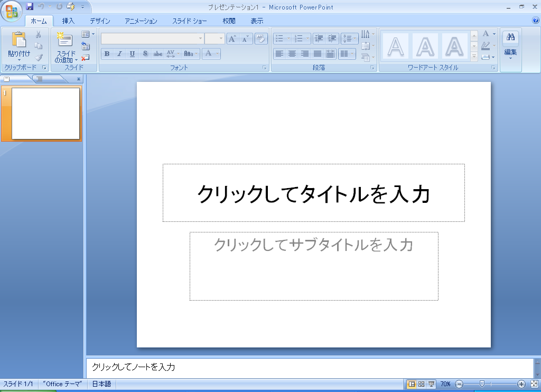Viewport: 541px width, 392px height.
Task: Switch to the 挿入 tab
Action: coord(68,21)
